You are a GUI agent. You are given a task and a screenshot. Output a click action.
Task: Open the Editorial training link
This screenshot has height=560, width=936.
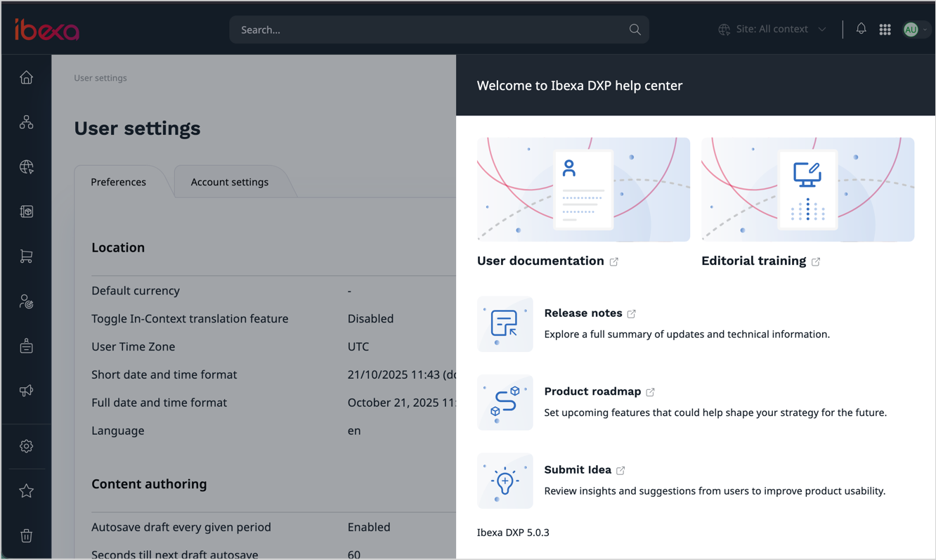[753, 261]
